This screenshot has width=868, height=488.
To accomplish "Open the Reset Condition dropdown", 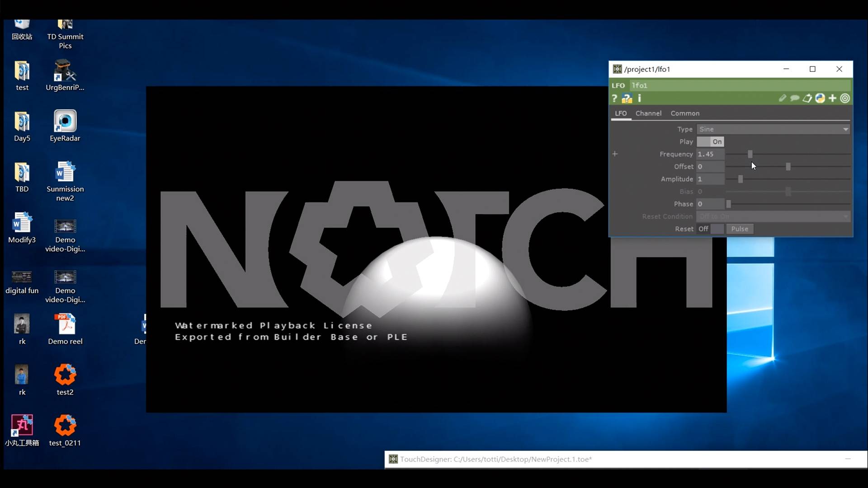I will pos(773,216).
